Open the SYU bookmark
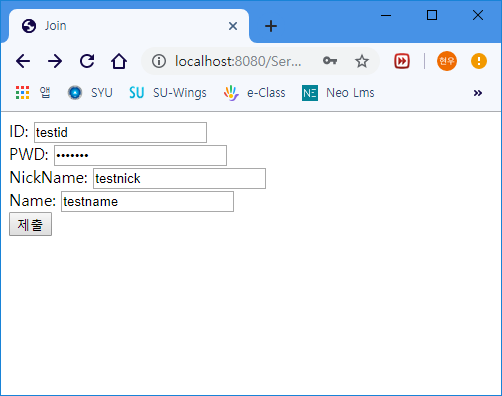 point(90,93)
